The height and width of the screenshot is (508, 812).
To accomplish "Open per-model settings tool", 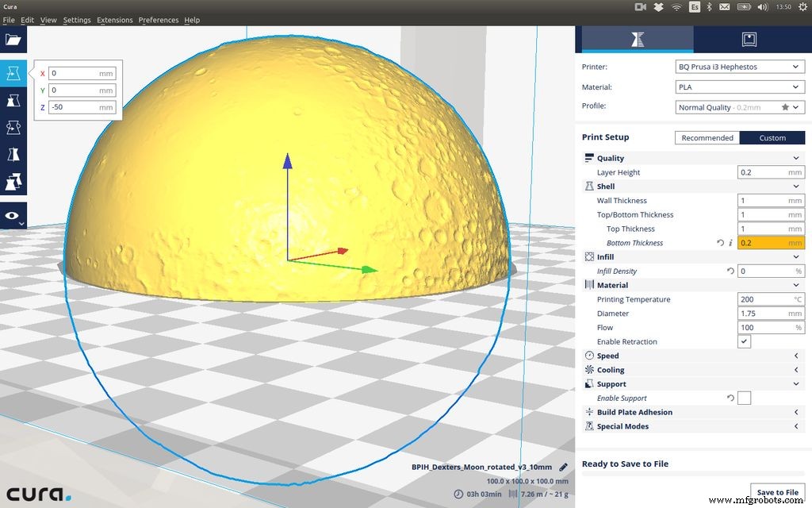I will click(x=12, y=181).
